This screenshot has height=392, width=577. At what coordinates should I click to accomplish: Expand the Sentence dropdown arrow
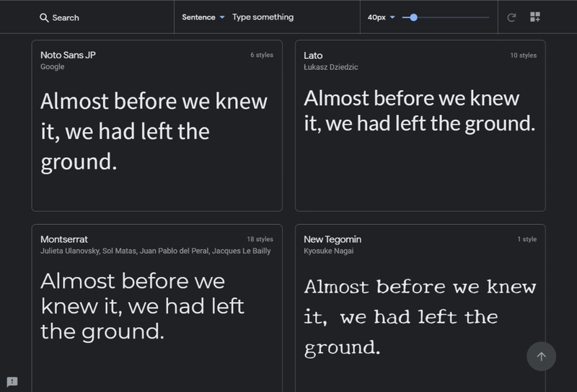coord(222,17)
